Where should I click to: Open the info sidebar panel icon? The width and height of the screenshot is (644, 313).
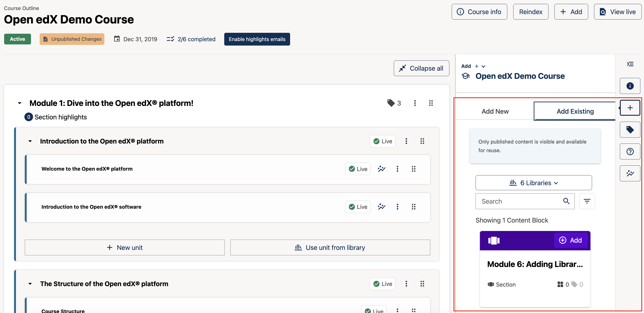(x=630, y=86)
